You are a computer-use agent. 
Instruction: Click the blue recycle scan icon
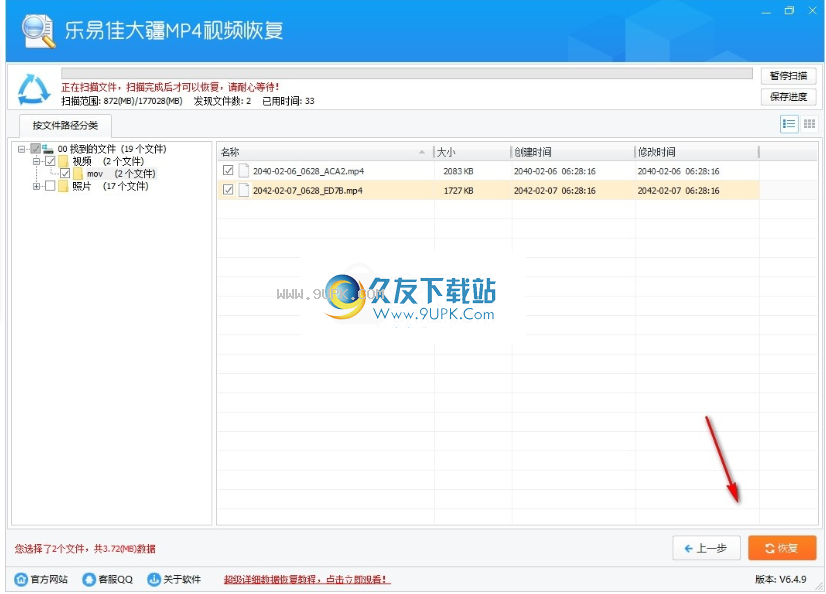pyautogui.click(x=34, y=89)
